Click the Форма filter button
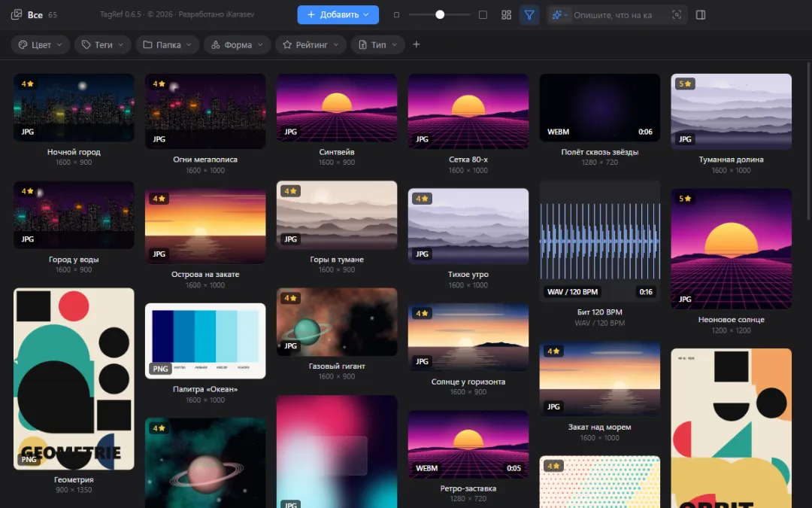 pyautogui.click(x=237, y=44)
